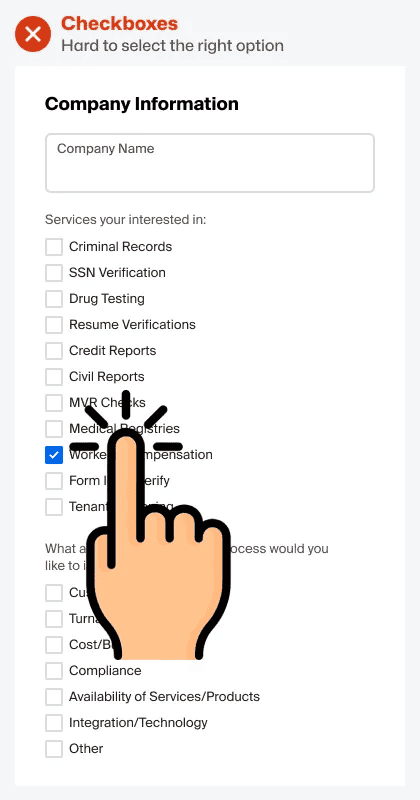Image resolution: width=420 pixels, height=800 pixels.
Task: Check the Other checkbox
Action: 54,749
